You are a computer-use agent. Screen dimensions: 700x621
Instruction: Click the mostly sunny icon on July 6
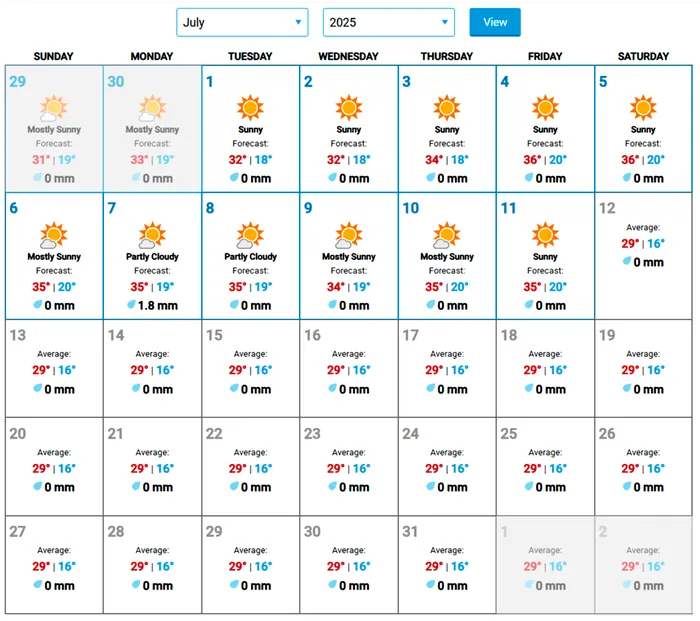click(x=54, y=235)
